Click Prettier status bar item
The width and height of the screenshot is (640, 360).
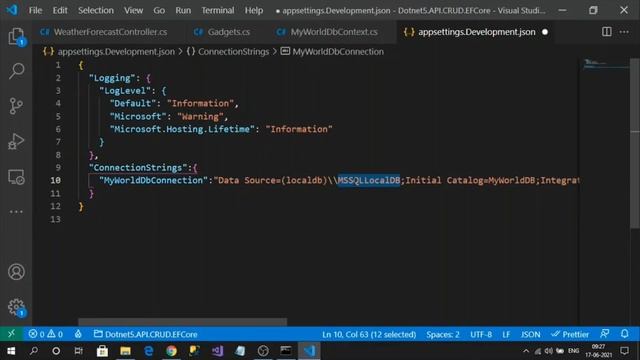570,334
